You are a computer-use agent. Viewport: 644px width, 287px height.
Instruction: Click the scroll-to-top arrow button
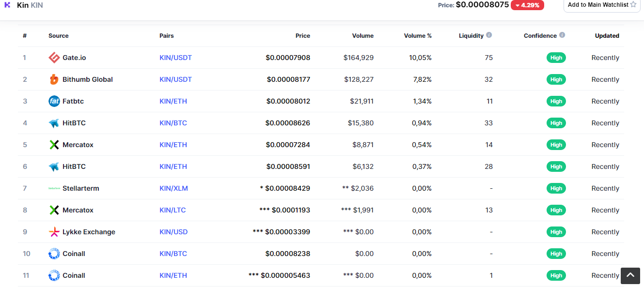point(630,276)
